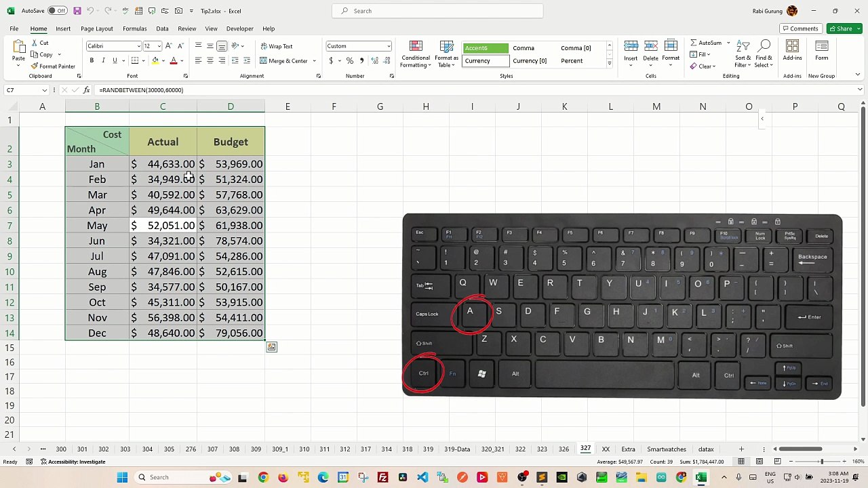Image resolution: width=868 pixels, height=488 pixels.
Task: Toggle Bottom Align button
Action: [222, 46]
